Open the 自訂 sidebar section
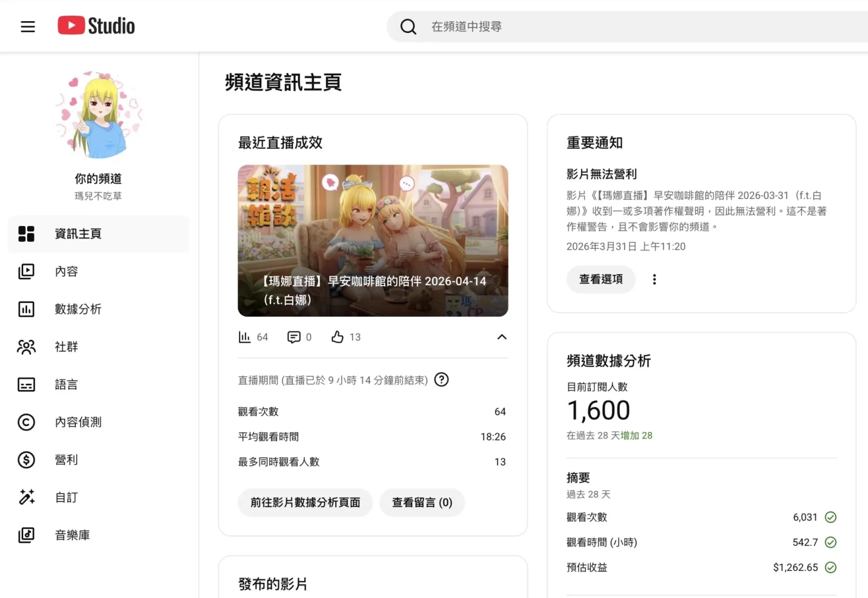 [99, 497]
